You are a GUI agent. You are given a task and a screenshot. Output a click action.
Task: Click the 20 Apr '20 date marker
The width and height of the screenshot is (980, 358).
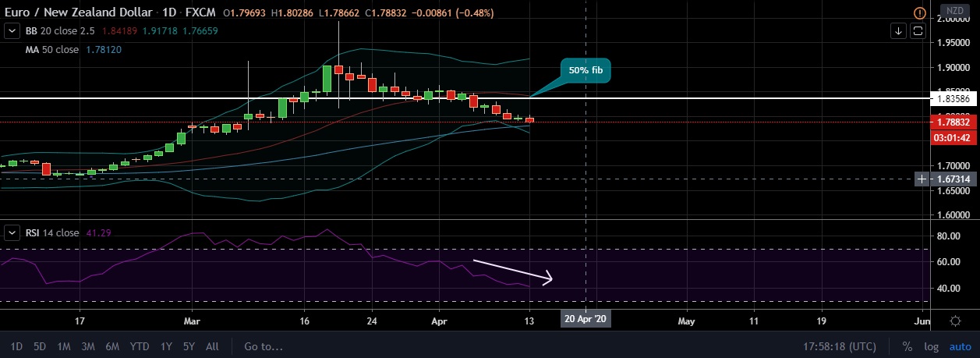[586, 319]
